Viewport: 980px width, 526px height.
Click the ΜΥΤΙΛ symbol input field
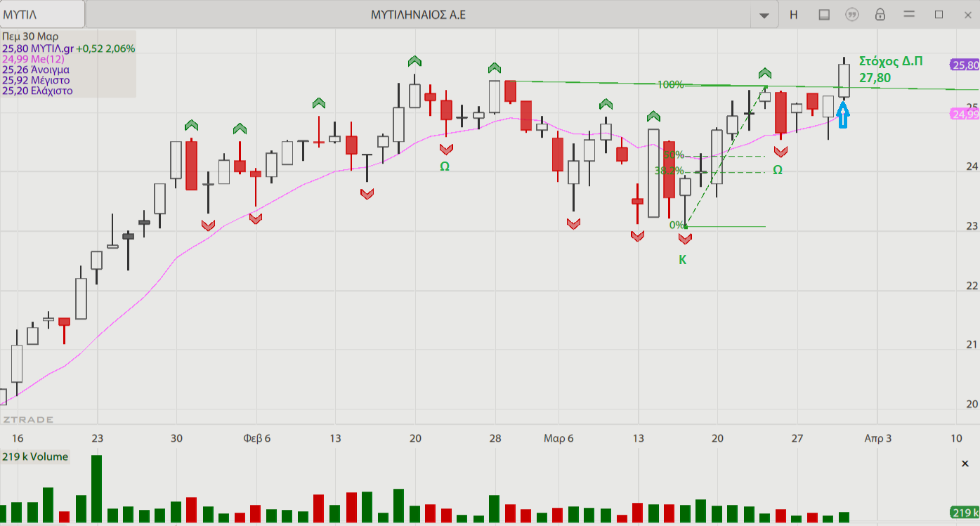click(x=42, y=14)
